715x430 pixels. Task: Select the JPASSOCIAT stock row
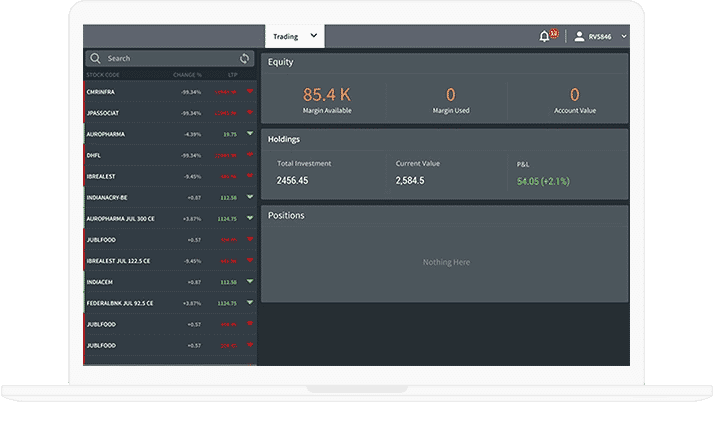coord(109,112)
